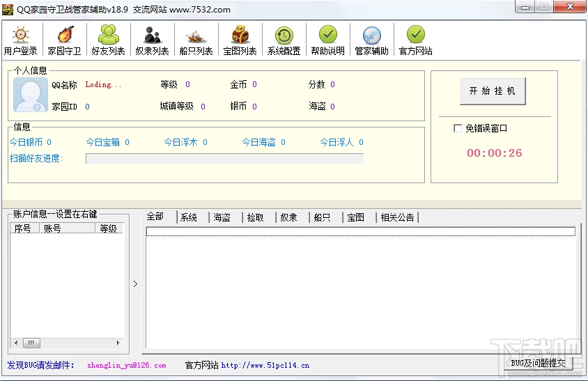Switch to the 船只 log tab
Viewport: 588px width, 381px height.
pyautogui.click(x=322, y=217)
